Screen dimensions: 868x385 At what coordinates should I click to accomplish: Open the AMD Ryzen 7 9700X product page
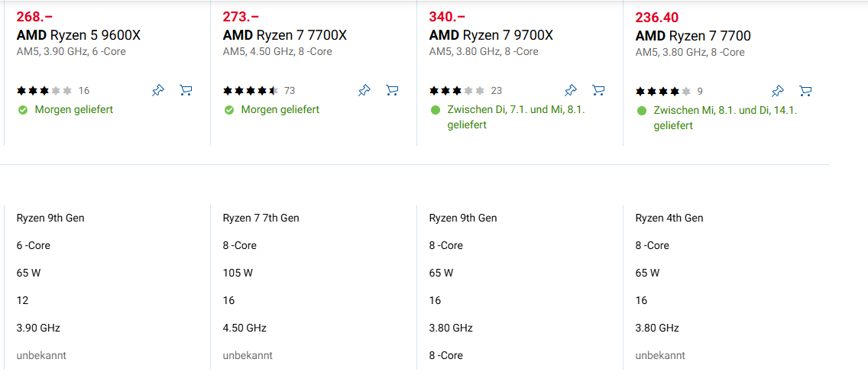[491, 35]
